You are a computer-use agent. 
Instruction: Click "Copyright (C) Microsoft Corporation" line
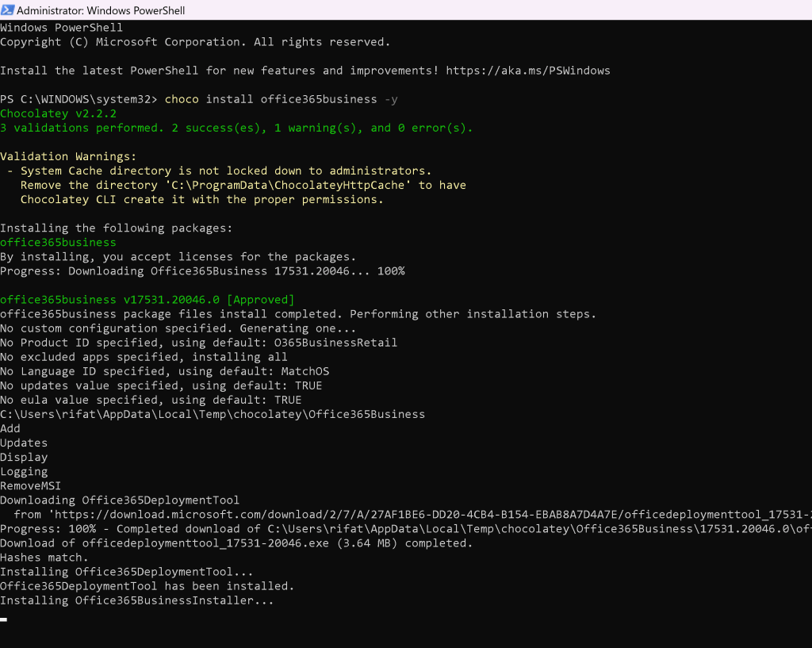tap(195, 42)
